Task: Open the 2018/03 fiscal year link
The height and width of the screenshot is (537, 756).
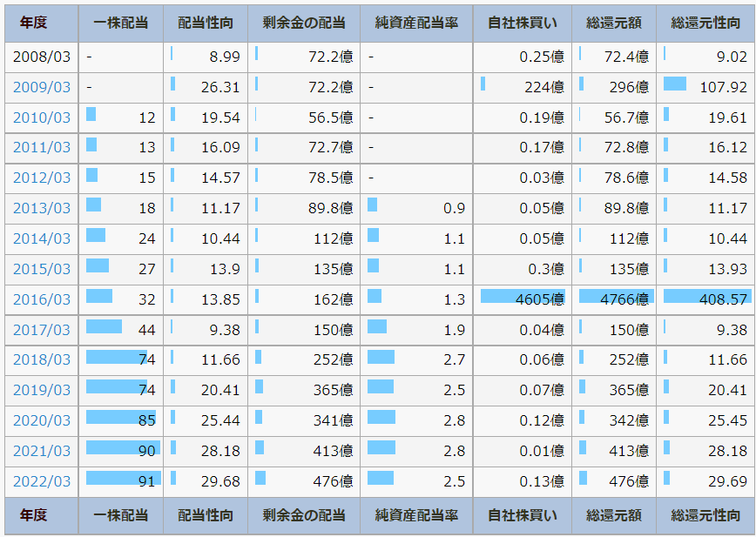Action: [x=42, y=359]
